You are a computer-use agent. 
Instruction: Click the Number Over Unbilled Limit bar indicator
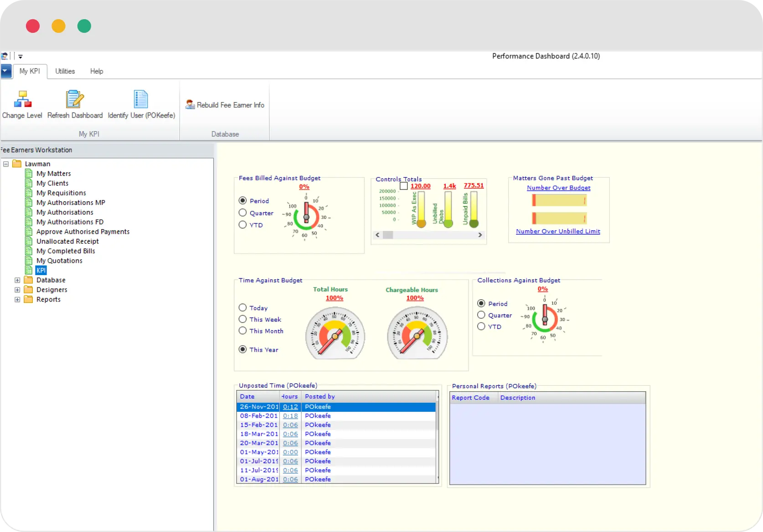click(559, 218)
